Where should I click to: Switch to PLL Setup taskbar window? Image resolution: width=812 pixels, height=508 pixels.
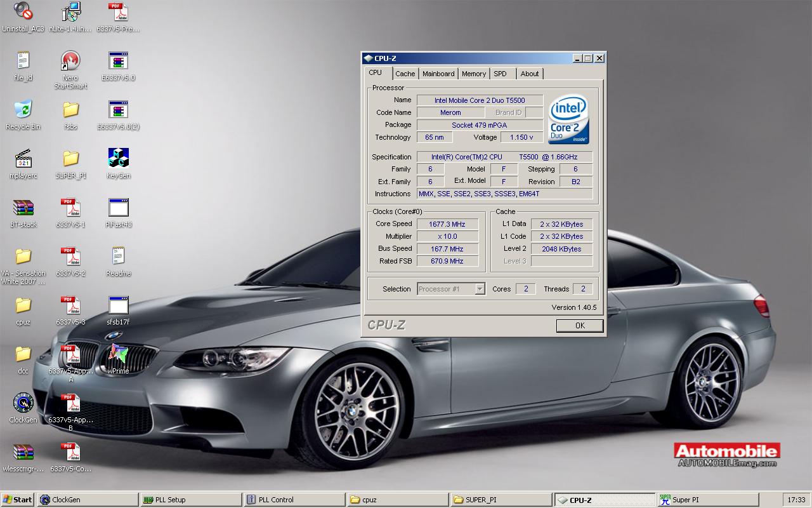(x=191, y=500)
